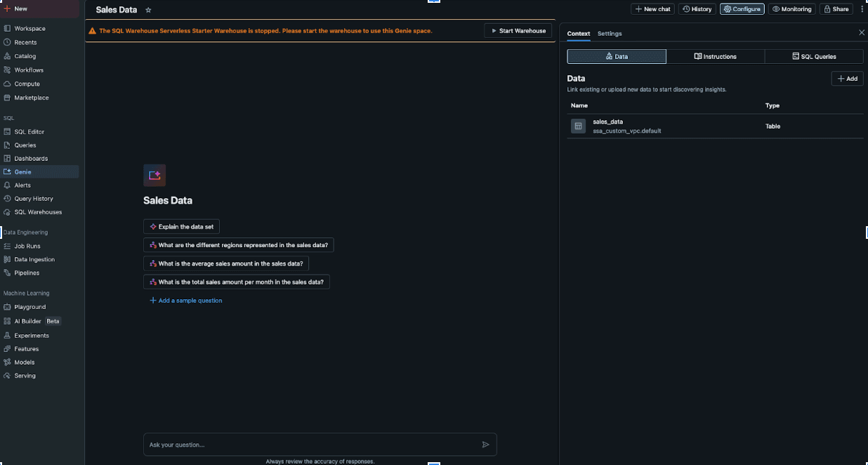The width and height of the screenshot is (868, 465).
Task: Click the Genie space sparkle logo
Action: [154, 175]
